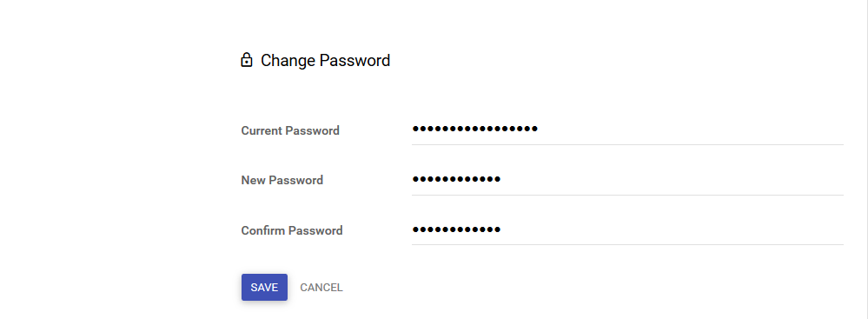
Task: Click the New Password label
Action: point(282,181)
